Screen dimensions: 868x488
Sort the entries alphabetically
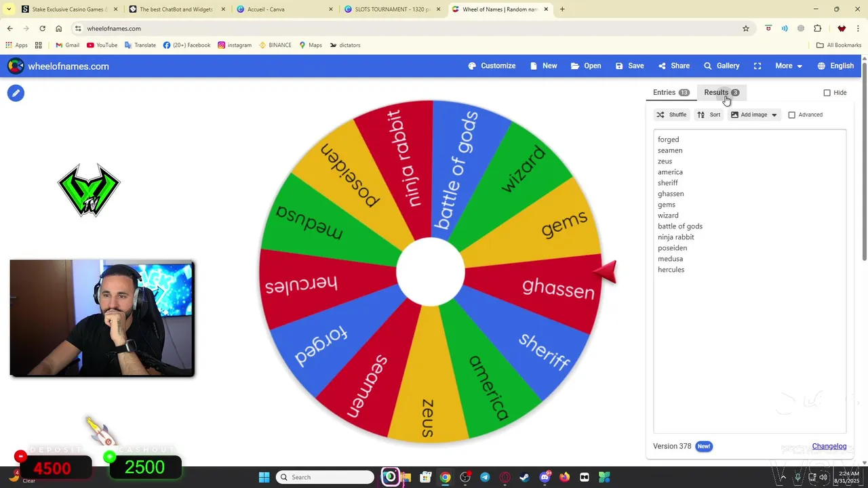709,115
